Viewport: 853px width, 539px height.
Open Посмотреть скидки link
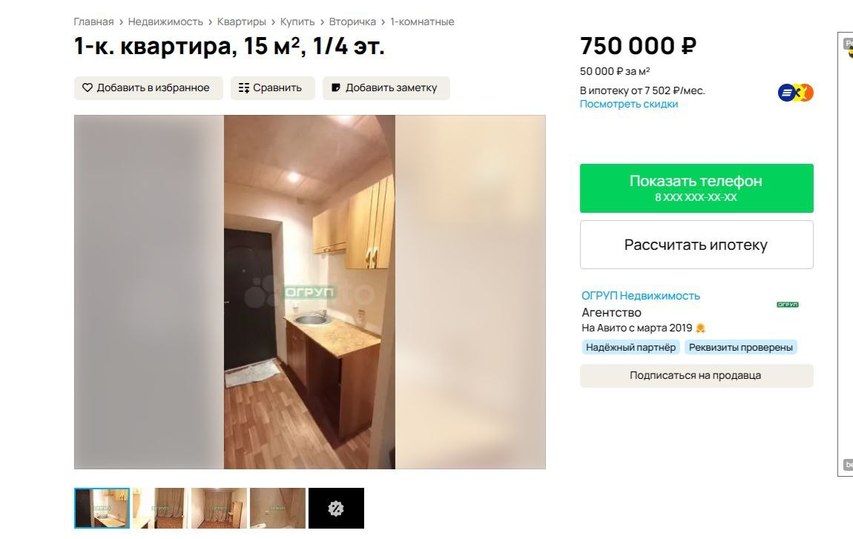click(629, 104)
